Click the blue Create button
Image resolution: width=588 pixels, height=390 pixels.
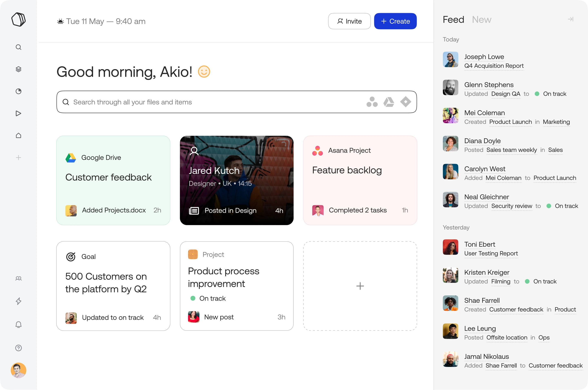coord(395,21)
